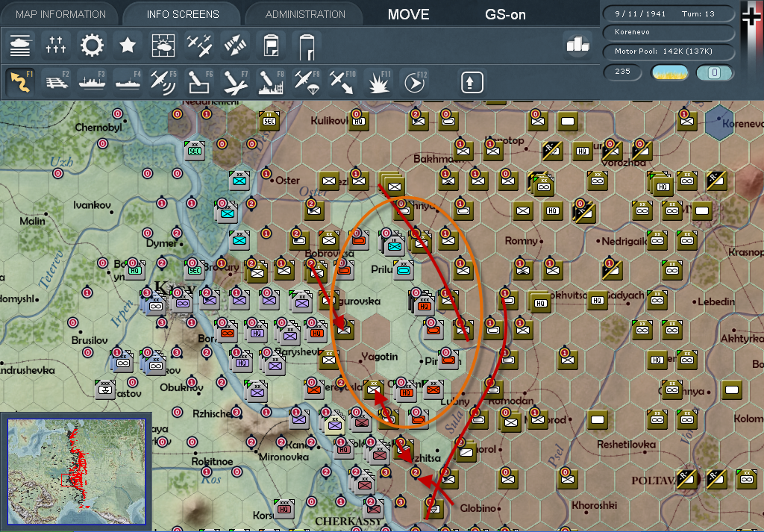Open the order of battle tank icon
The width and height of the screenshot is (764, 532).
(x=20, y=46)
